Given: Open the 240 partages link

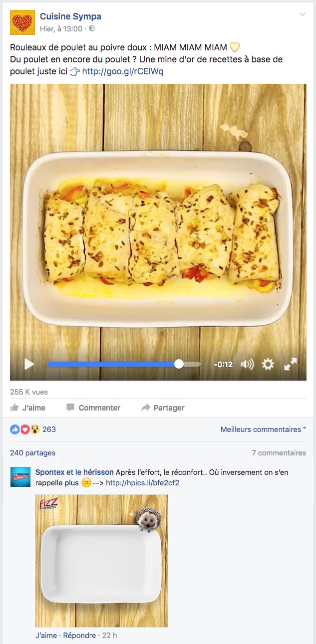Looking at the screenshot, I should click(x=32, y=453).
